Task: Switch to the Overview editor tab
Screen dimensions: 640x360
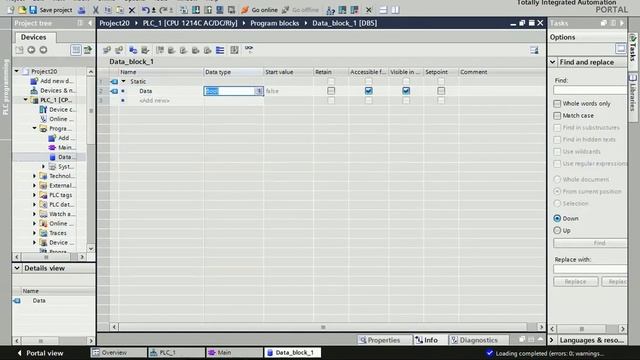Action: pos(118,353)
